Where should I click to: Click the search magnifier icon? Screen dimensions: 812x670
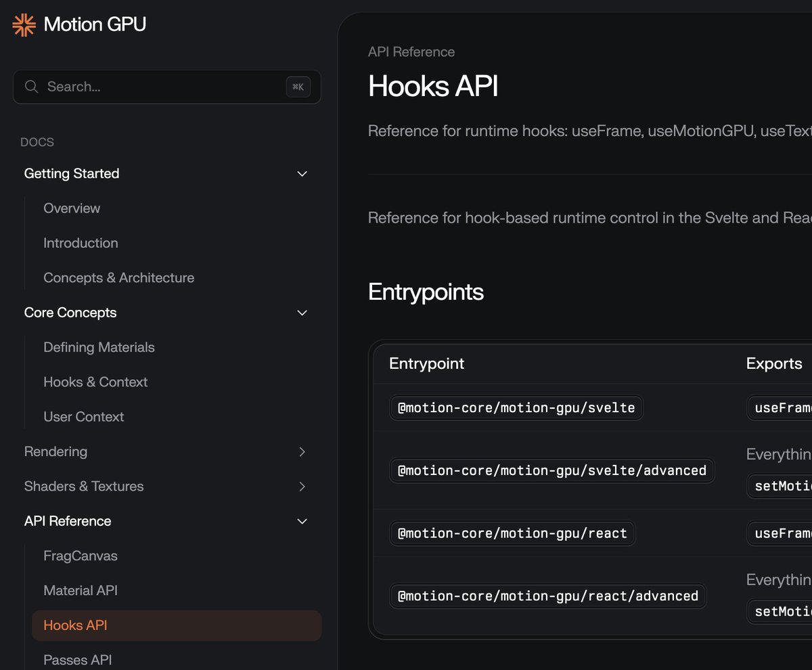click(31, 87)
